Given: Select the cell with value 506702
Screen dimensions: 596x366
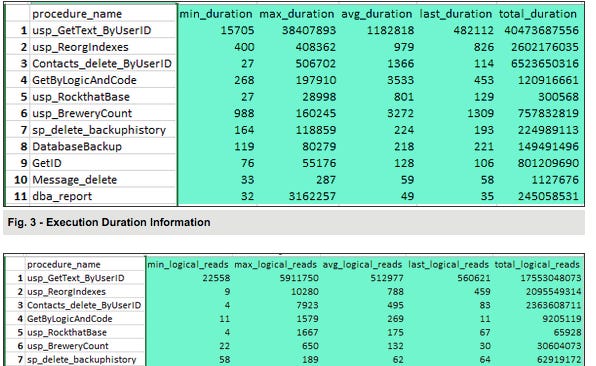Looking at the screenshot, I should pyautogui.click(x=316, y=63).
